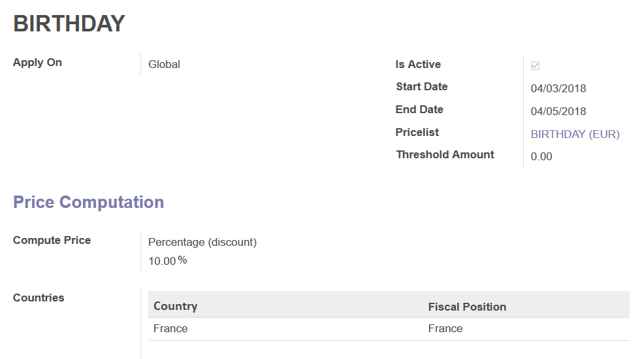
Task: Select the Threshold Amount value 0.00
Action: point(541,156)
